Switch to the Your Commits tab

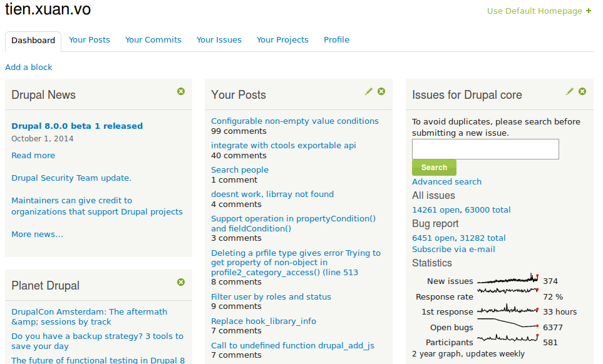click(153, 40)
